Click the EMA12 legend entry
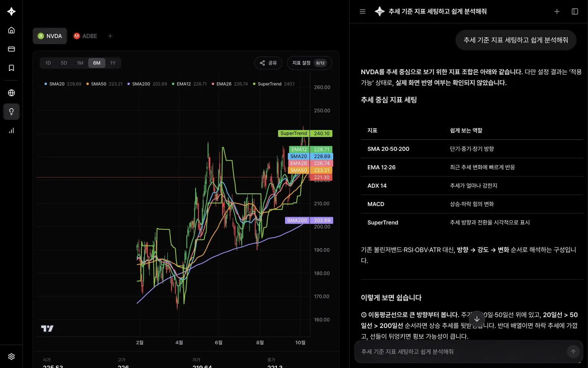The height and width of the screenshot is (368, 588). pos(189,84)
